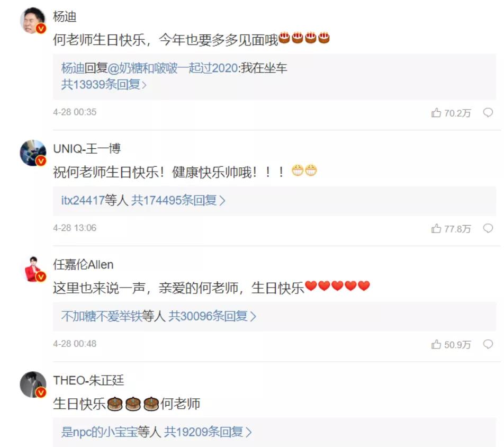The image size is (504, 447).
Task: Open THEO-朱正廷's avatar profile
Action: (x=33, y=385)
